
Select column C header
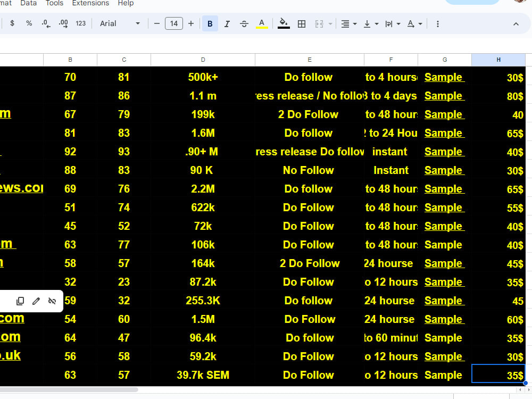124,60
